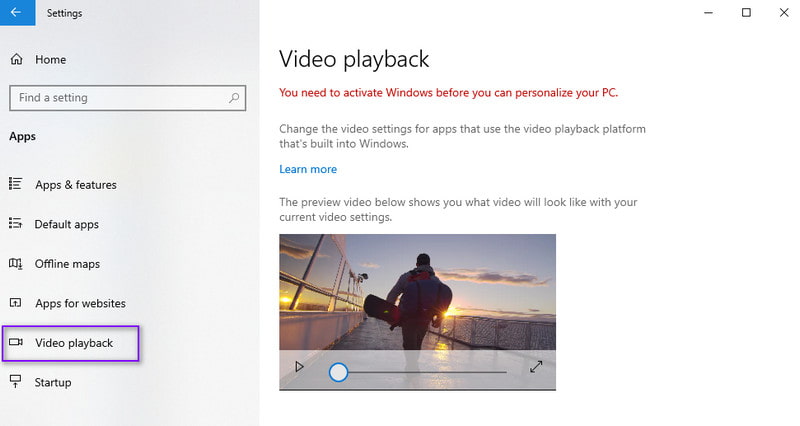
Task: Click the snowboarder preview video image
Action: (x=417, y=290)
